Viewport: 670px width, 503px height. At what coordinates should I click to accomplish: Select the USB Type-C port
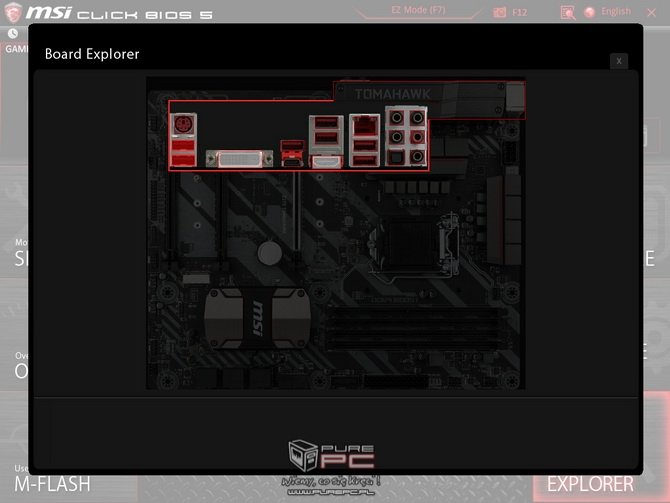click(292, 162)
